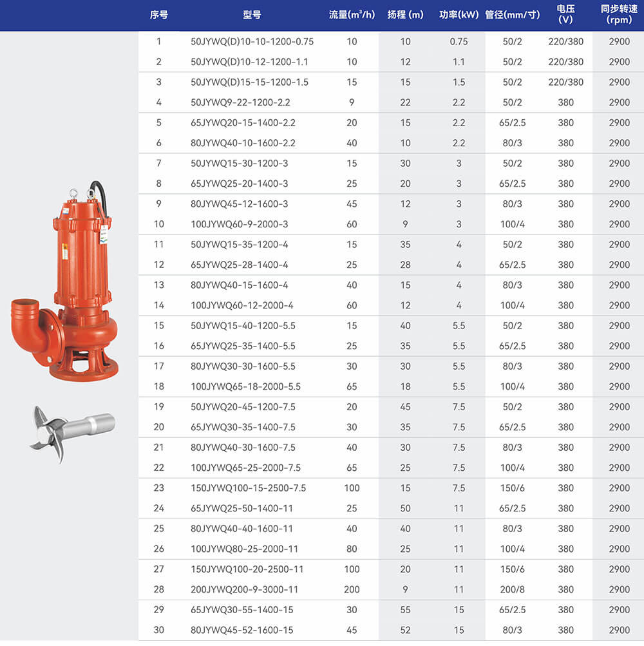Click the 电压 (V) column header
644x646 pixels.
565,14
